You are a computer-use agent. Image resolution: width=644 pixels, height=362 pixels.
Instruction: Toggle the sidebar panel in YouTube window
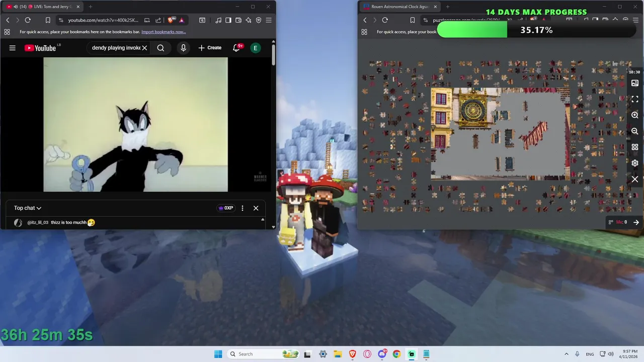pyautogui.click(x=228, y=20)
